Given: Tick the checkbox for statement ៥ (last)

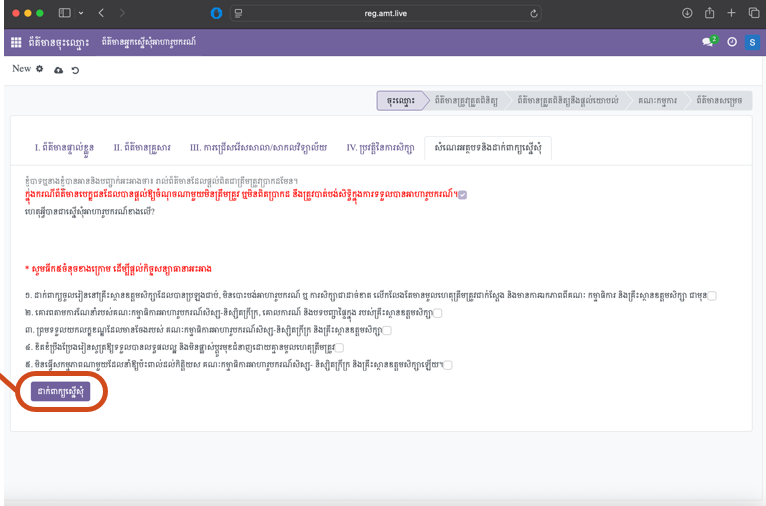Looking at the screenshot, I should pyautogui.click(x=420, y=365).
